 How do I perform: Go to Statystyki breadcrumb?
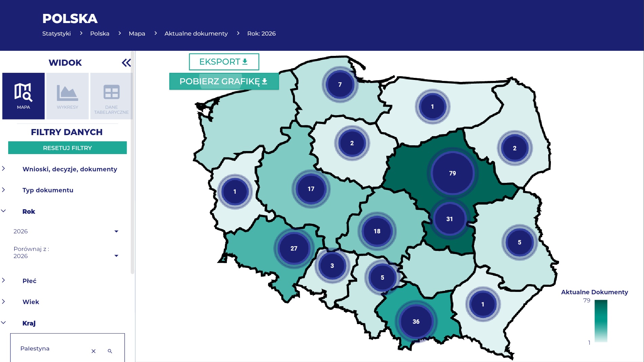pyautogui.click(x=57, y=34)
